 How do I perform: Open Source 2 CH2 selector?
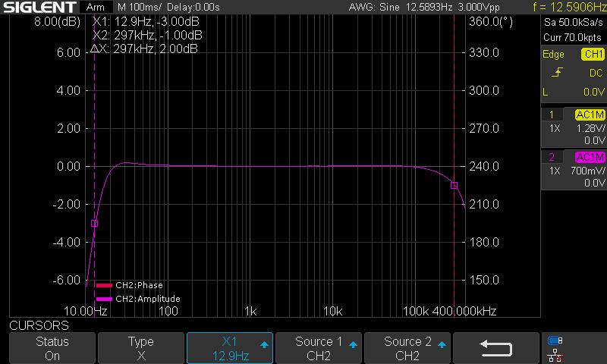(407, 348)
